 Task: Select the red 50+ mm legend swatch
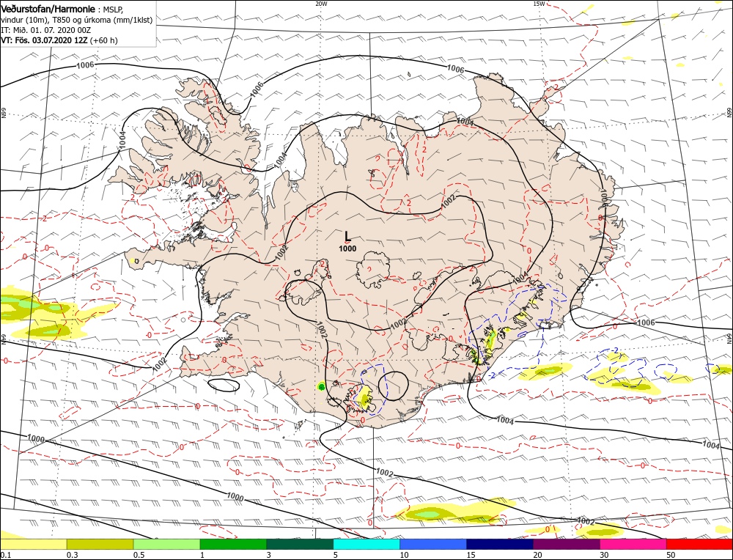(700, 544)
